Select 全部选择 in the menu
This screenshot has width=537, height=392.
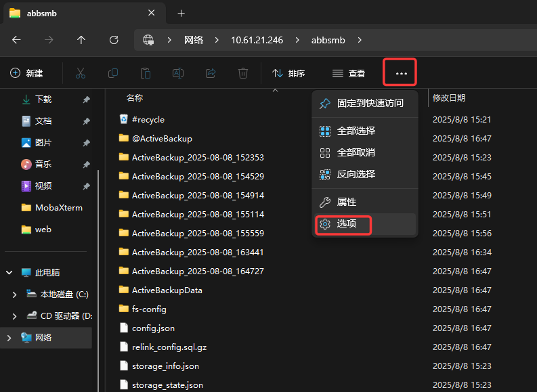[x=356, y=131]
